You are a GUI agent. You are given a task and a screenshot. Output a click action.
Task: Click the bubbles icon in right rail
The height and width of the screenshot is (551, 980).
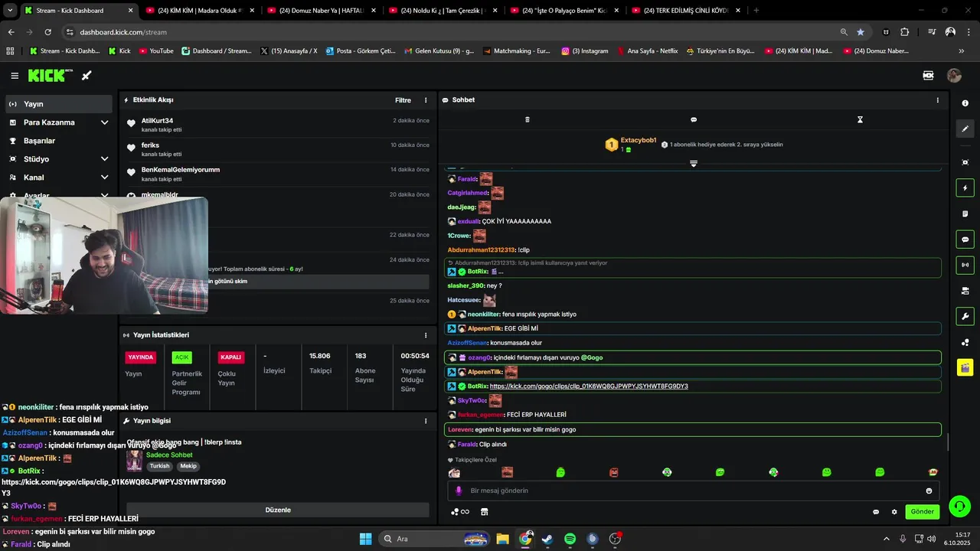point(965,342)
